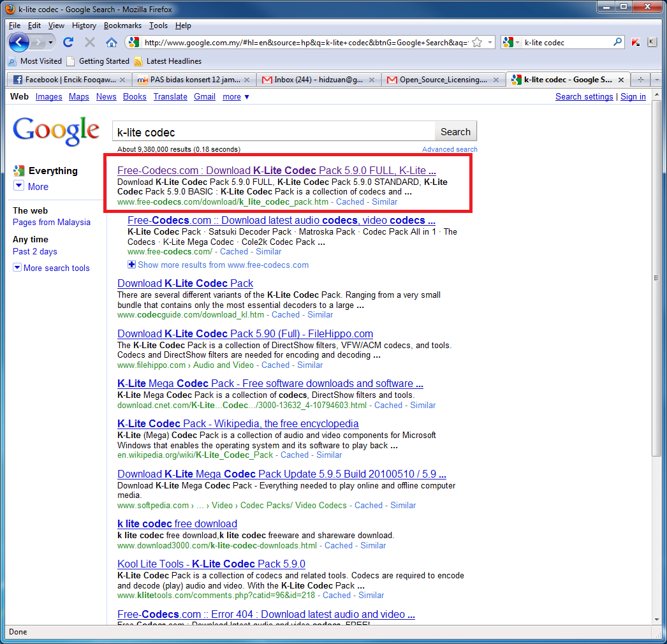Open the search engine selector dropdown
667x644 pixels.
(x=511, y=42)
